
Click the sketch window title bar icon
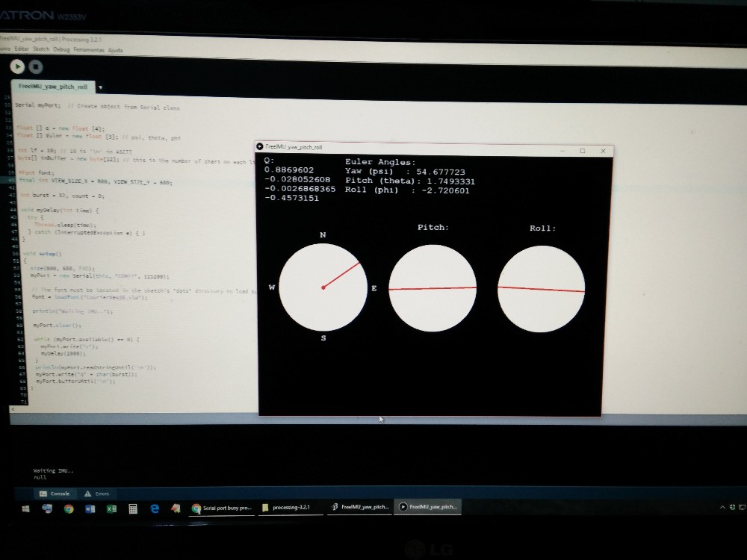pos(260,146)
